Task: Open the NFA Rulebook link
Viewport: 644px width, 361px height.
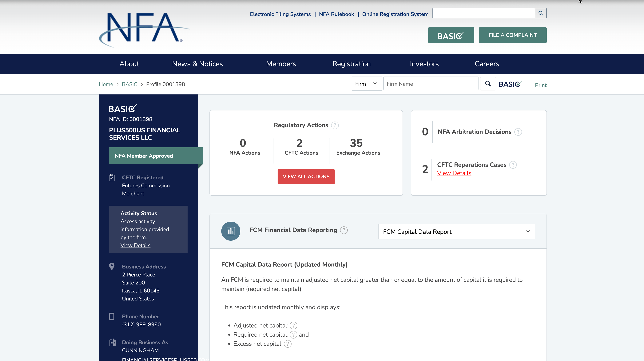Action: point(336,14)
